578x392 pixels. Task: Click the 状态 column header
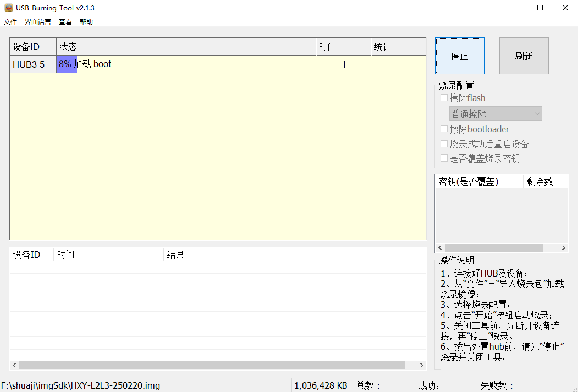186,47
